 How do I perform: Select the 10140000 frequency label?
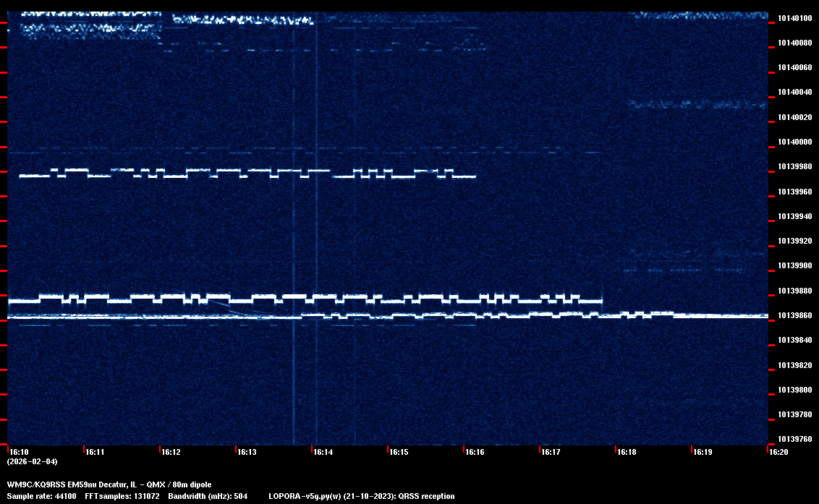click(x=794, y=142)
